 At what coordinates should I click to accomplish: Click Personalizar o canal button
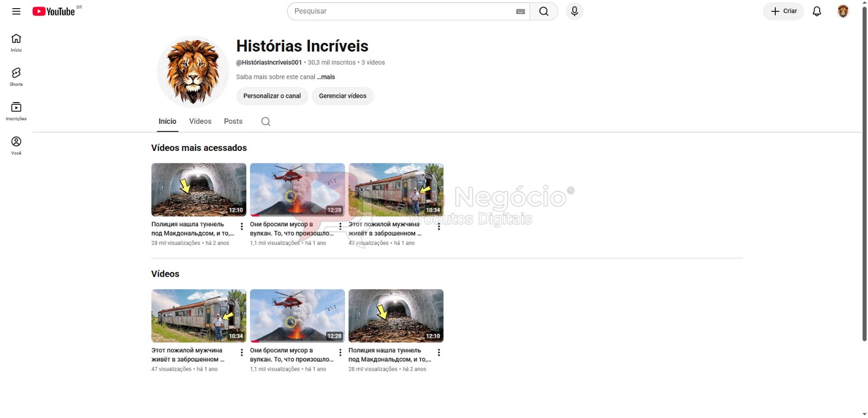coord(272,96)
